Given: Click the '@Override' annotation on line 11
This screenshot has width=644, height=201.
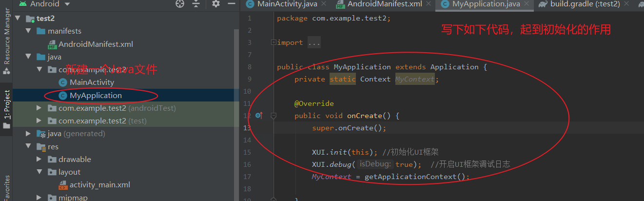Looking at the screenshot, I should (x=314, y=103).
